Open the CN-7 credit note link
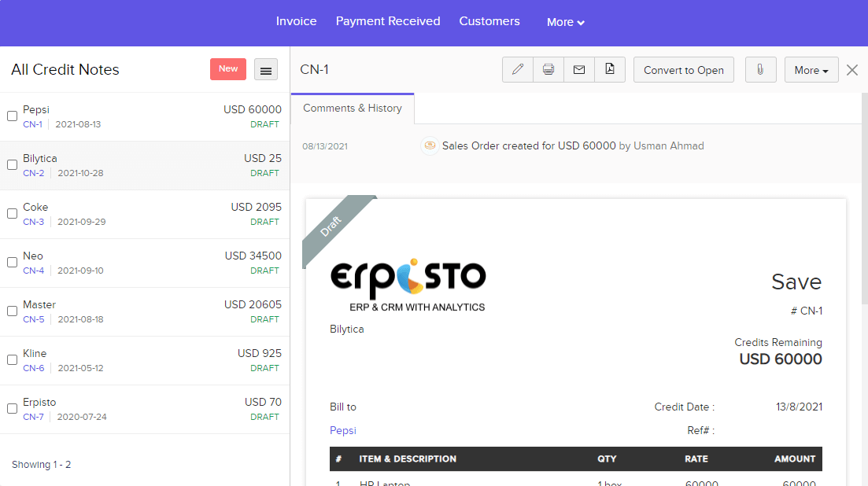 33,416
